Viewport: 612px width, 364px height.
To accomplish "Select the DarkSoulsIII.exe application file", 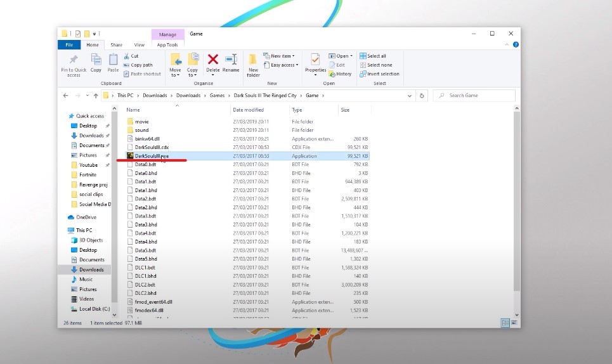I will [x=247, y=155].
